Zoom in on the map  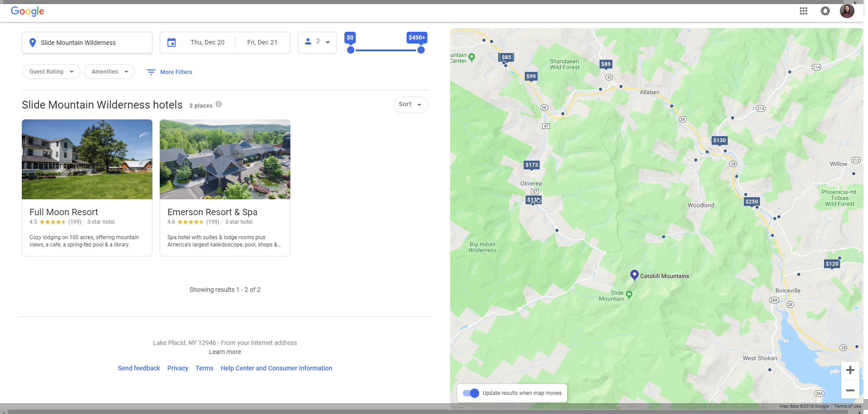coord(850,370)
